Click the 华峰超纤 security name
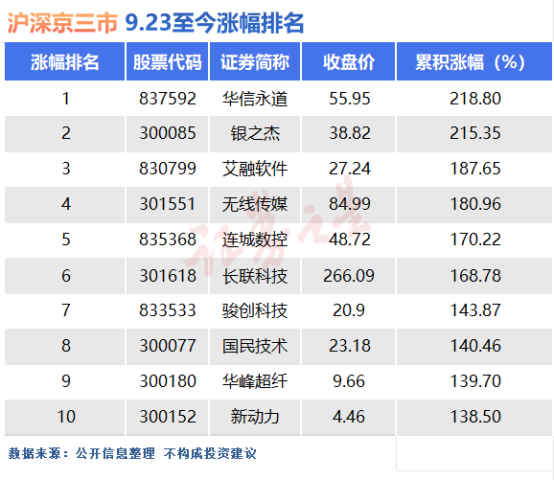Viewport: 554px width, 480px height. pyautogui.click(x=255, y=381)
